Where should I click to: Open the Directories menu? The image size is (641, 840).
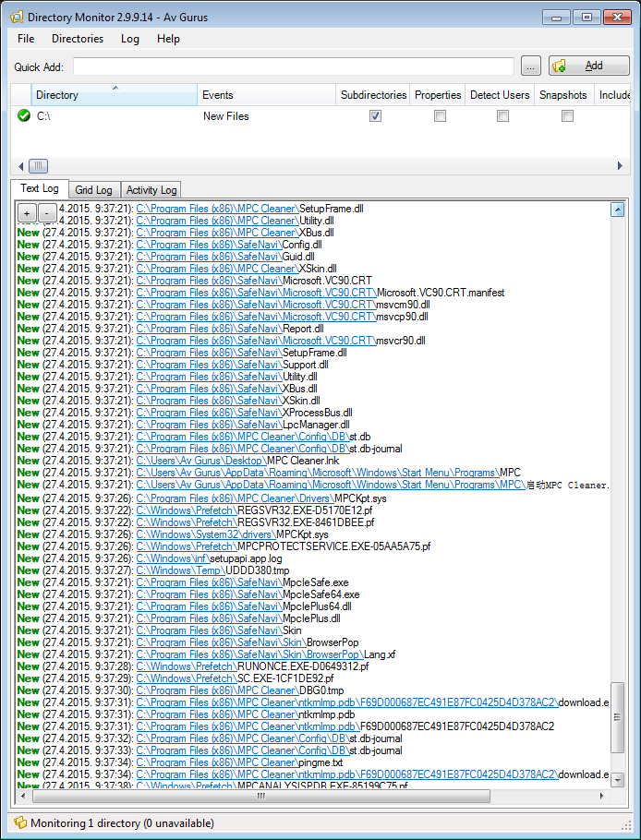(78, 39)
